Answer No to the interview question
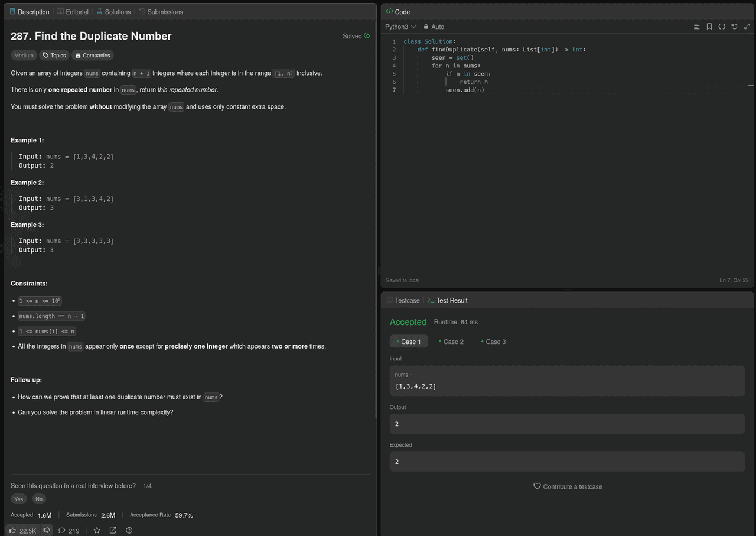Viewport: 756px width, 536px height. pos(39,499)
